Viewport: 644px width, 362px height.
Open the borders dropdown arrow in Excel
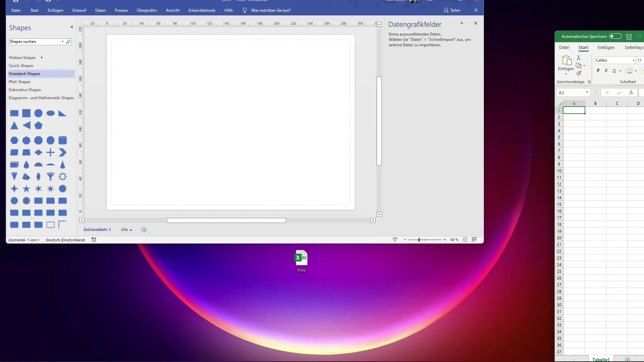636,71
